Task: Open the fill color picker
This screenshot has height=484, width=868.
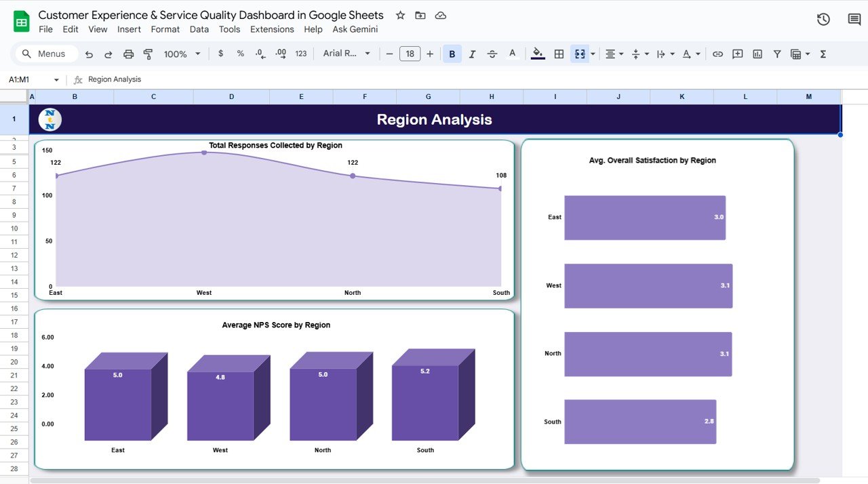Action: [x=537, y=54]
